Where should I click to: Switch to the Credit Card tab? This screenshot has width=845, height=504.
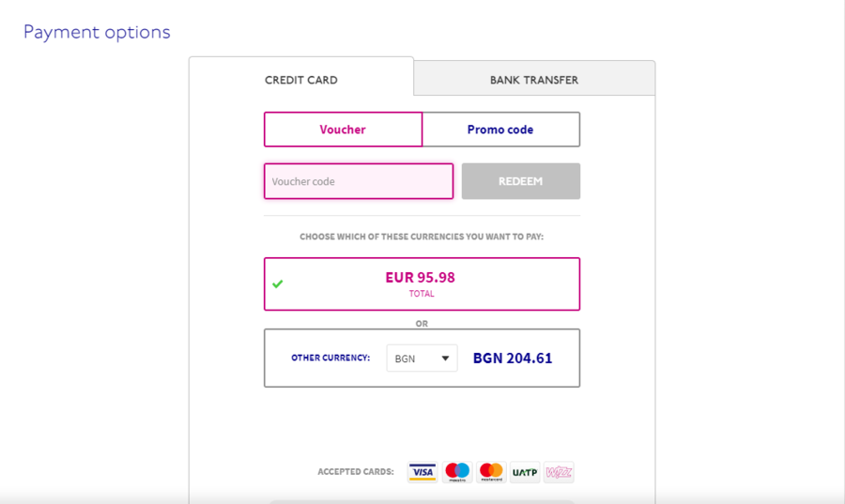click(301, 80)
